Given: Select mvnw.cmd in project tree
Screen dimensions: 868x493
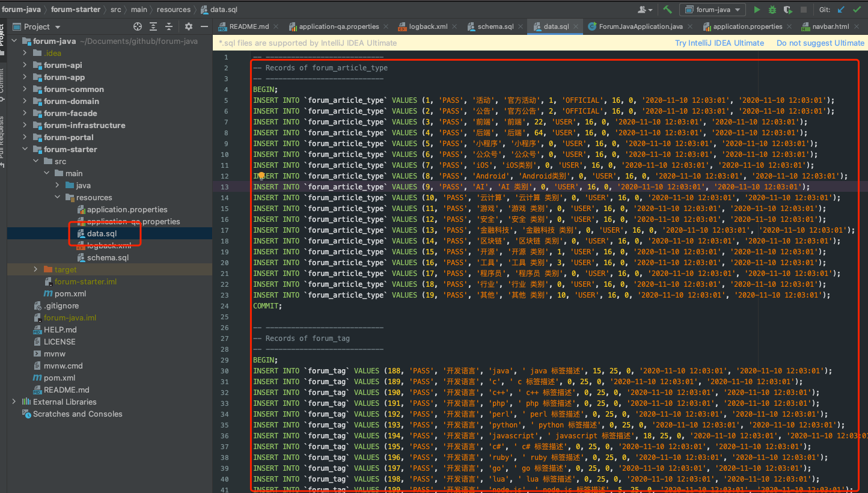Looking at the screenshot, I should point(63,366).
